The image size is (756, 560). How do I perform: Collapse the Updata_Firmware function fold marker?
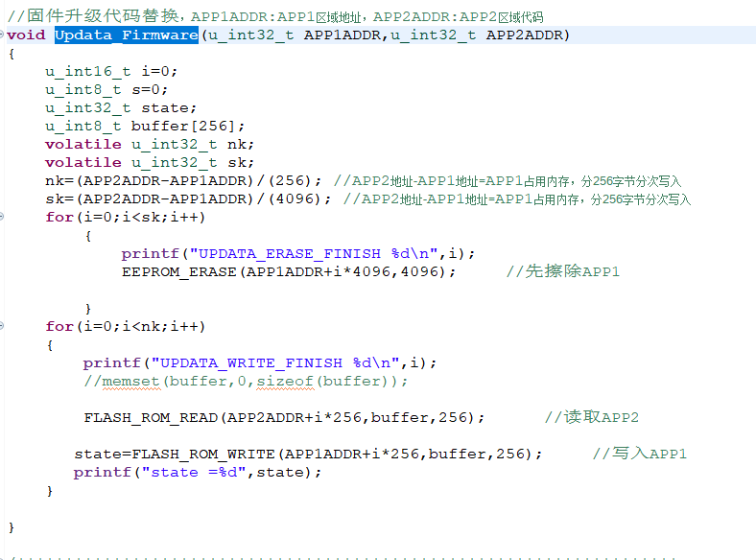click(3, 35)
